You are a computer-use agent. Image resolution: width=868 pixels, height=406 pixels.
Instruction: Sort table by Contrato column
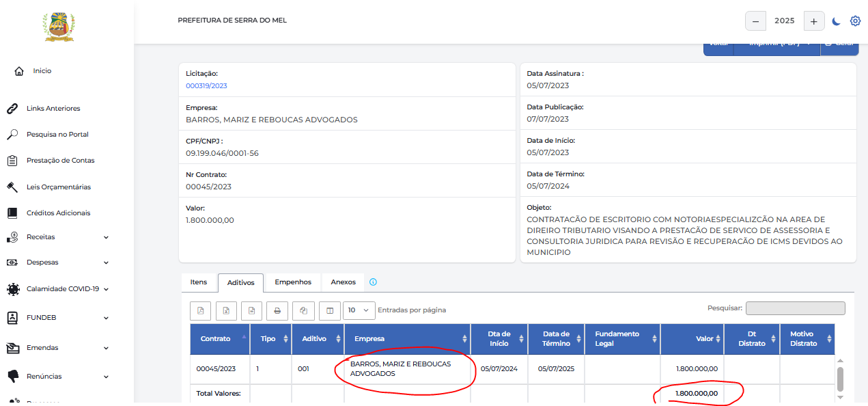click(220, 339)
